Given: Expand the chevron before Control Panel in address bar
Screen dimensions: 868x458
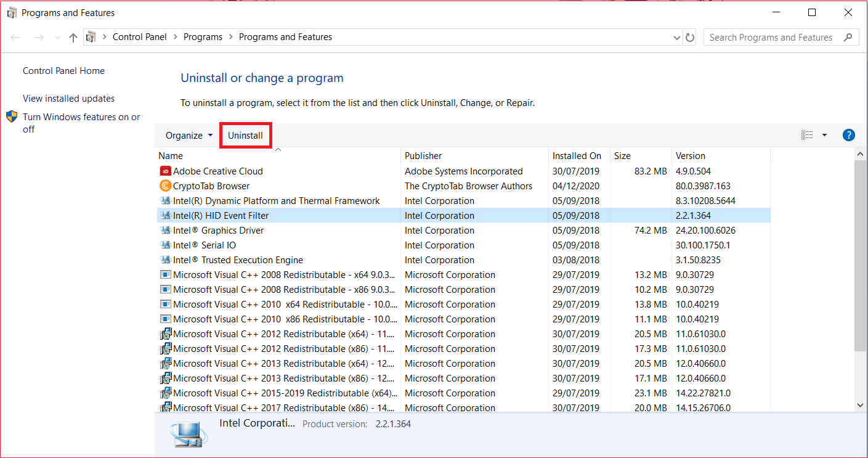Looking at the screenshot, I should point(104,37).
